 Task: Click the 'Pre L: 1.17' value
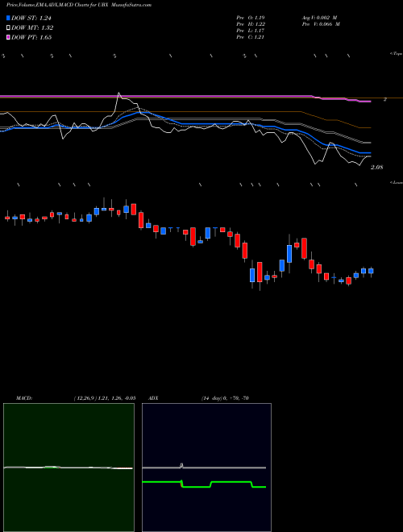251,31
